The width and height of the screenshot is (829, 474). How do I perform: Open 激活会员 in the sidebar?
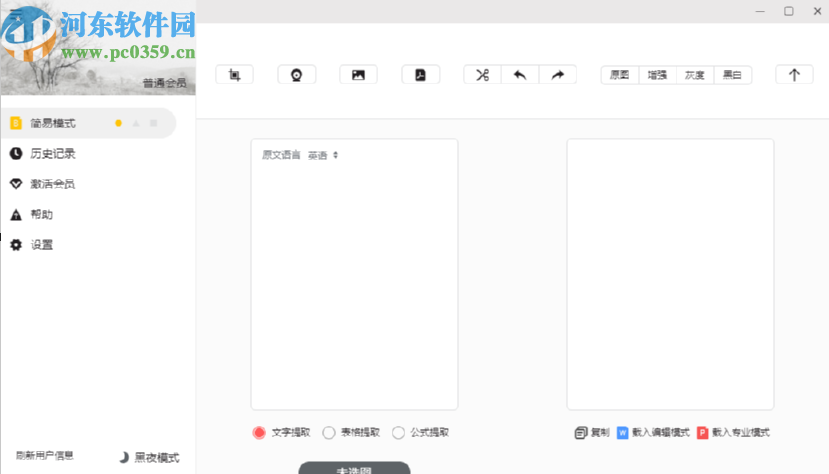[53, 184]
